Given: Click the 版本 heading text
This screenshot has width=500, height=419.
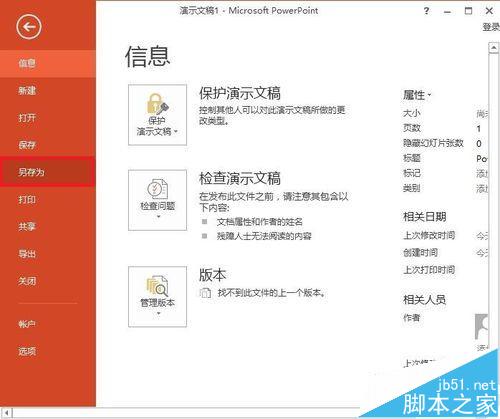Looking at the screenshot, I should [x=212, y=275].
